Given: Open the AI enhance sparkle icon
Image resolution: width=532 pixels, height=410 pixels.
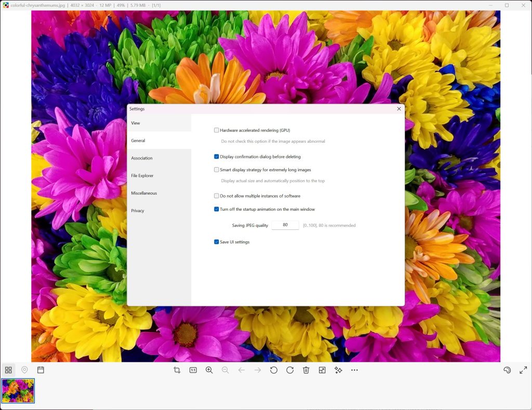Looking at the screenshot, I should 338,370.
